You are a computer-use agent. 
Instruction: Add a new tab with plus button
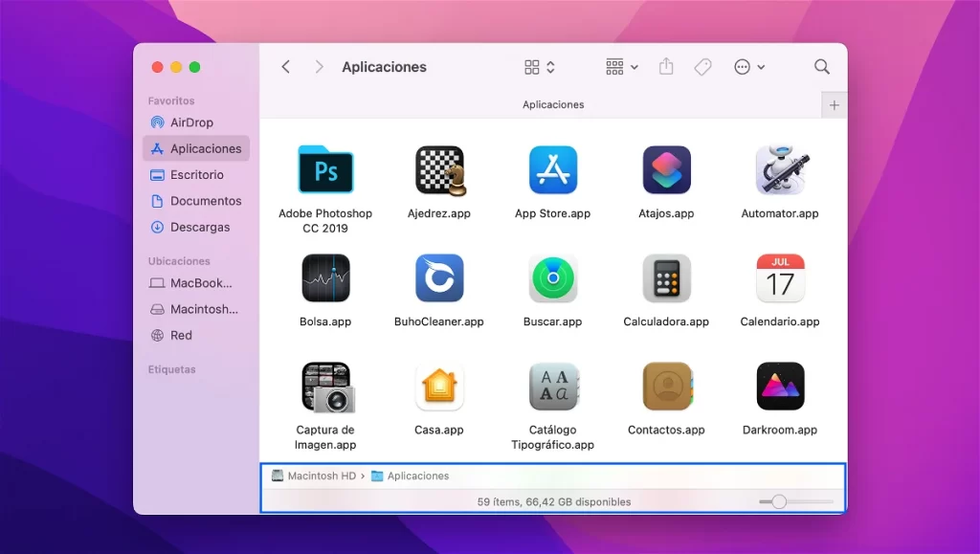point(835,105)
